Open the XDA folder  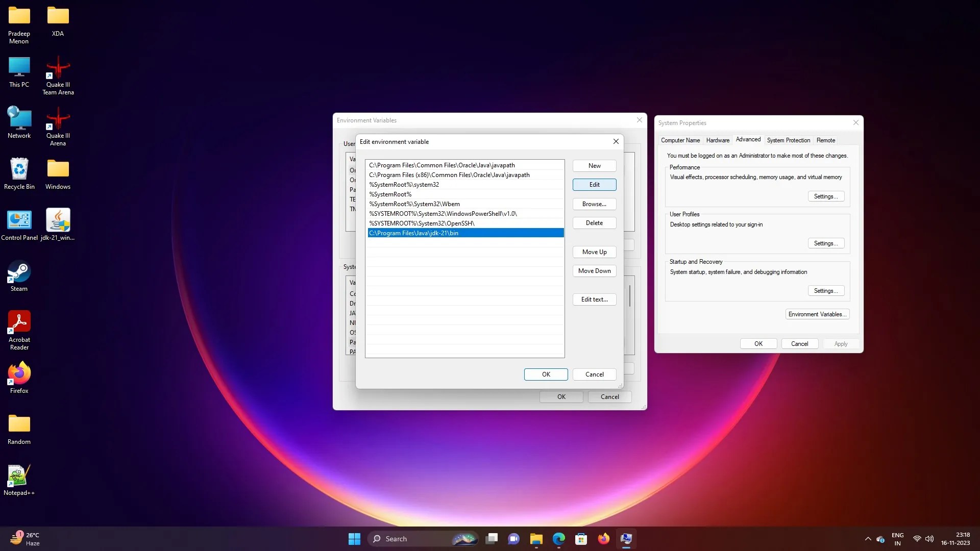(58, 15)
